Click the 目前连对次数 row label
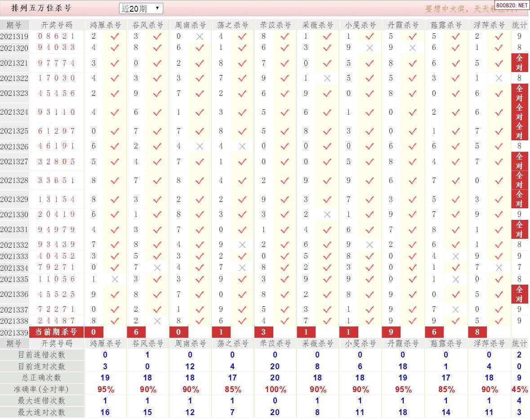This screenshot has width=530, height=420. (41, 366)
